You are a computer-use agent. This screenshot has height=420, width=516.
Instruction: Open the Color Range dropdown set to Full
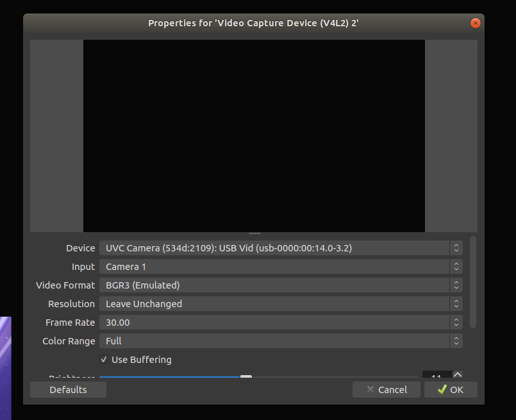tap(281, 341)
